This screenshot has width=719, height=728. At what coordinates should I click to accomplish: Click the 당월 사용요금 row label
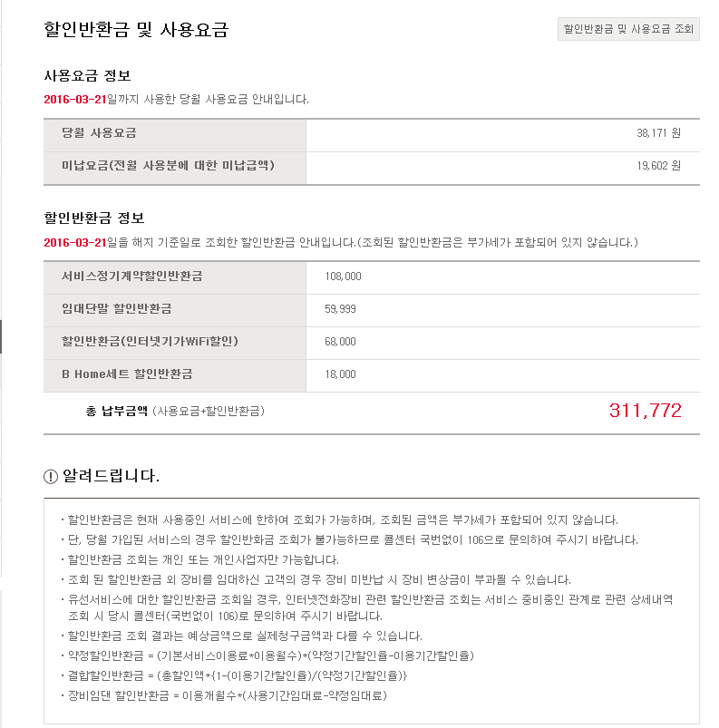point(99,133)
